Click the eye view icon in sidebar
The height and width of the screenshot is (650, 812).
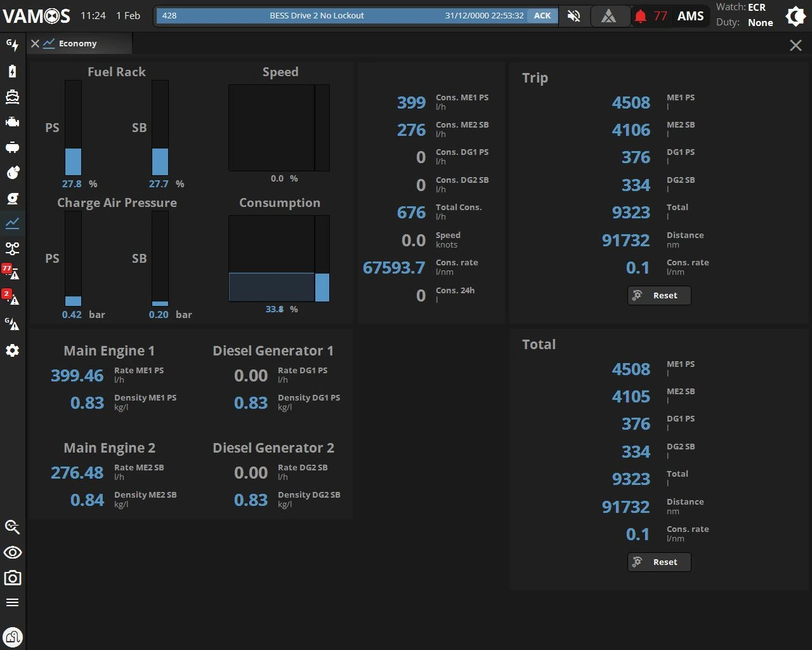click(12, 552)
